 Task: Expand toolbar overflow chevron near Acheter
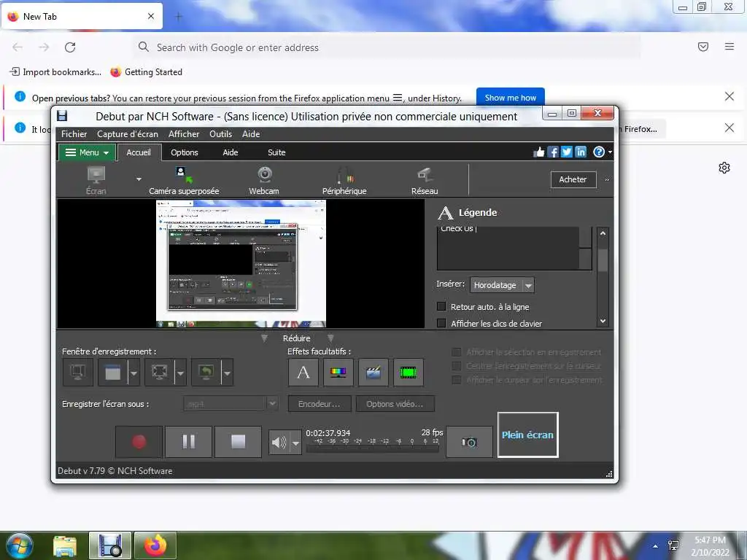pyautogui.click(x=607, y=179)
